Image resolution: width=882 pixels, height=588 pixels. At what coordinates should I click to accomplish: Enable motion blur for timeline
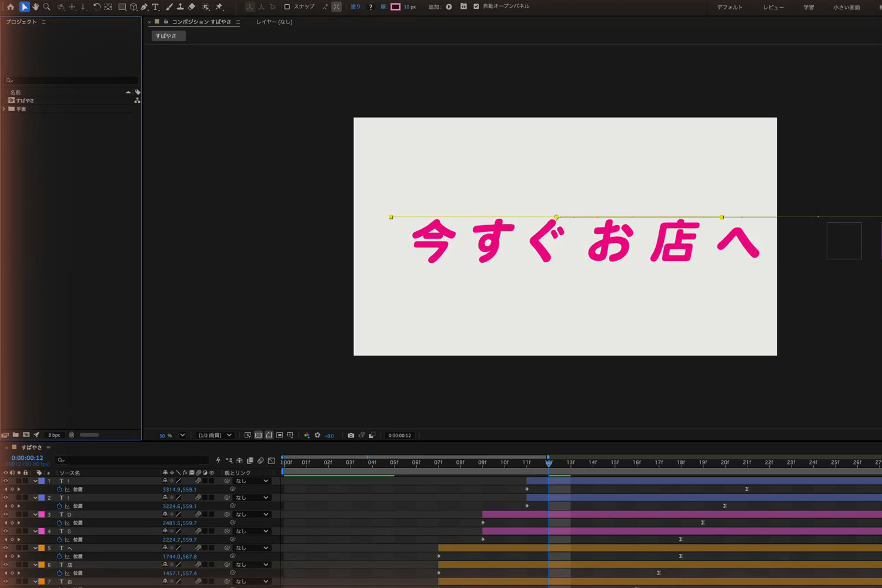coord(260,460)
